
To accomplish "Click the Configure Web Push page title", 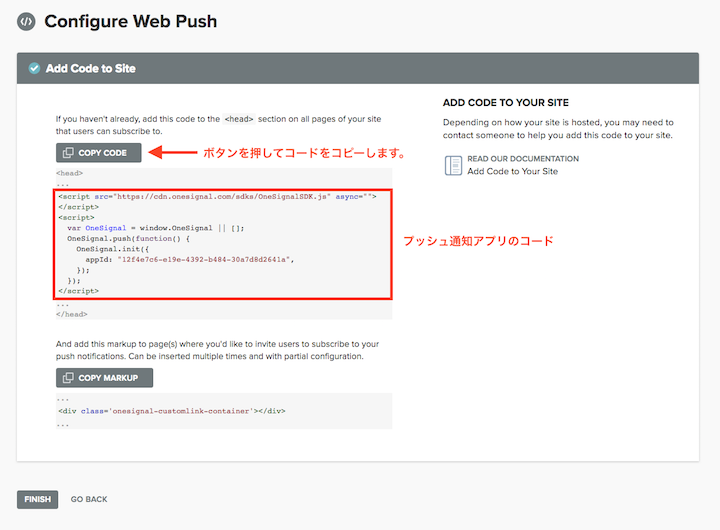I will pyautogui.click(x=130, y=22).
